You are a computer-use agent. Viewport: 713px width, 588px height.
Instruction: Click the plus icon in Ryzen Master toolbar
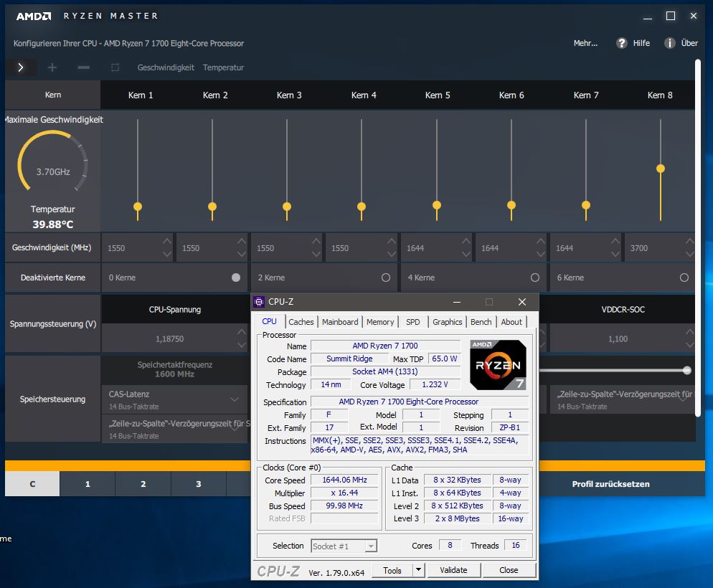click(x=52, y=67)
